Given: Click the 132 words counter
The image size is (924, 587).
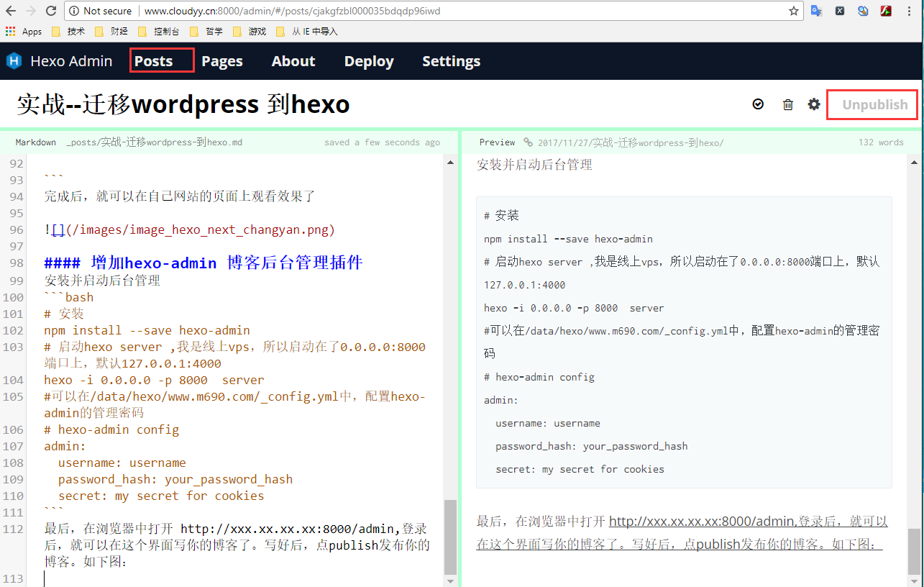Looking at the screenshot, I should (881, 142).
